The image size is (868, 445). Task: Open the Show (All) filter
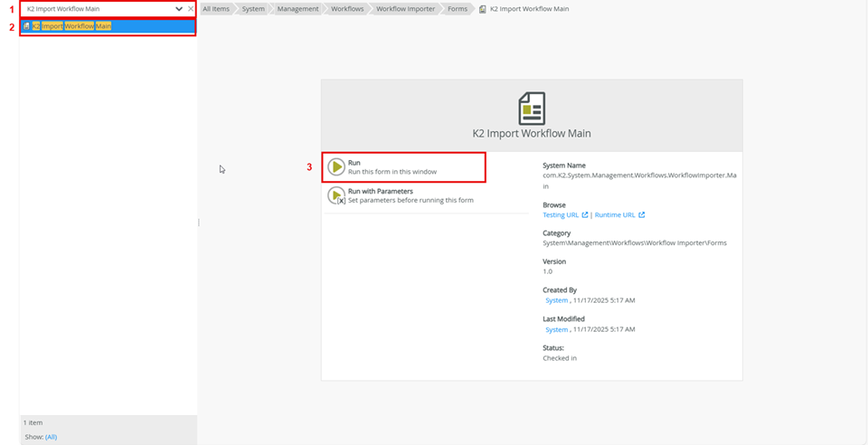point(51,436)
